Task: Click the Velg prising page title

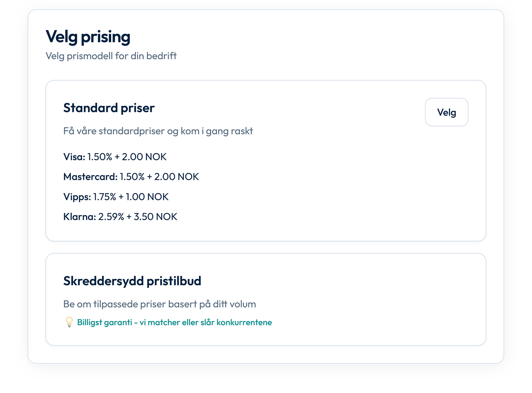Action: (x=88, y=37)
